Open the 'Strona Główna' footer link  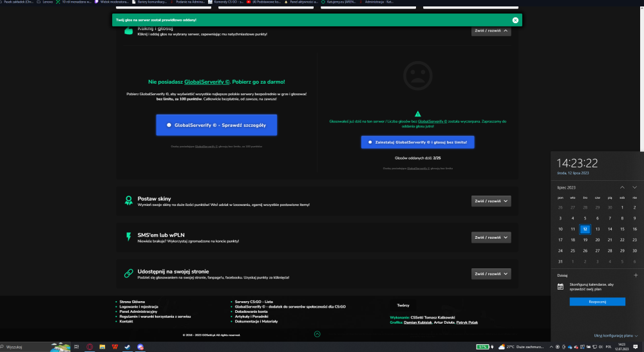[132, 302]
